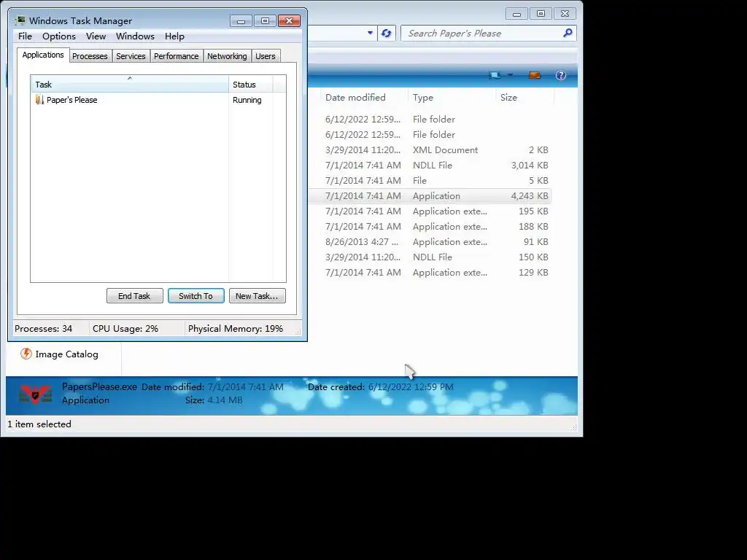Open the Windows menu in Task Manager

pos(135,36)
